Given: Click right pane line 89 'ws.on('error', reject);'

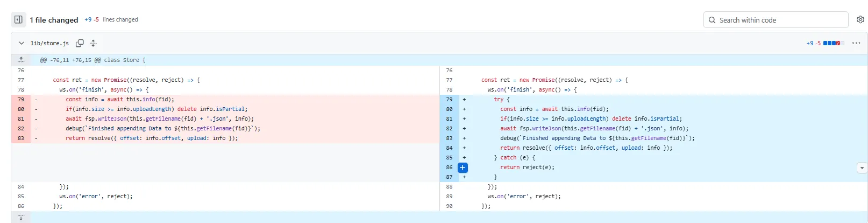Looking at the screenshot, I should pyautogui.click(x=524, y=197).
